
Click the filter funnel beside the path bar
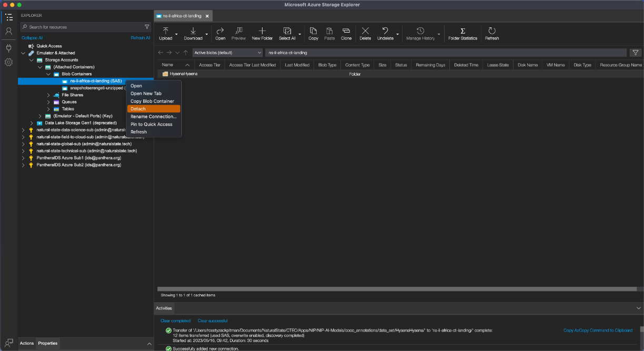click(x=636, y=53)
